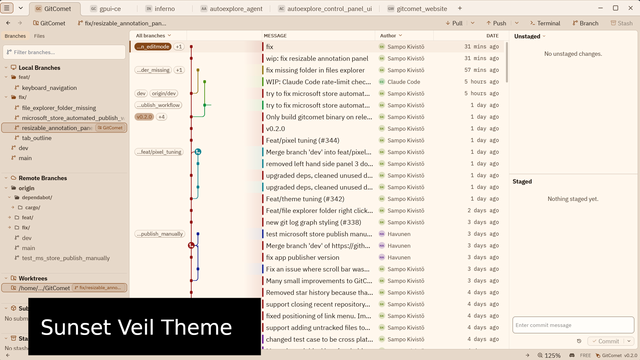Click the discard icon beside Commit
Image resolution: width=640 pixels, height=360 pixels.
pos(579,341)
